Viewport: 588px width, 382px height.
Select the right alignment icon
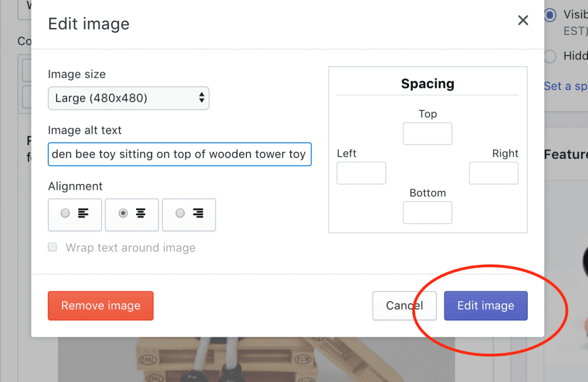pos(189,215)
